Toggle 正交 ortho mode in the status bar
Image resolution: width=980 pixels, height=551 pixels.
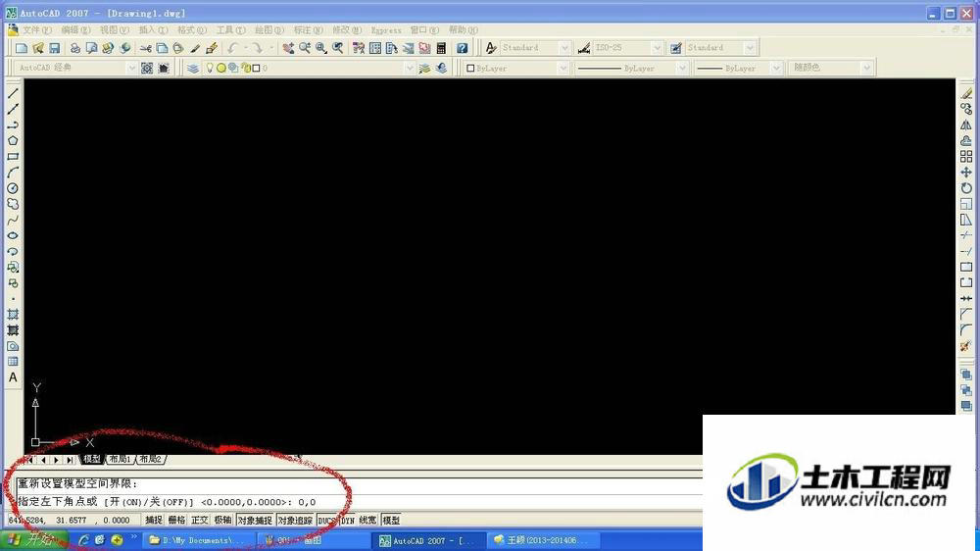click(x=199, y=520)
